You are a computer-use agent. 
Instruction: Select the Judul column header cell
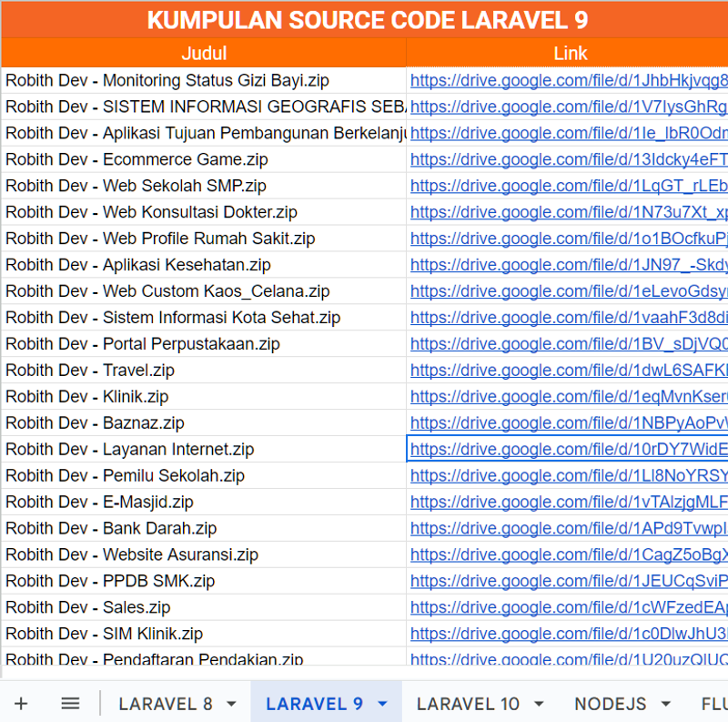point(204,53)
